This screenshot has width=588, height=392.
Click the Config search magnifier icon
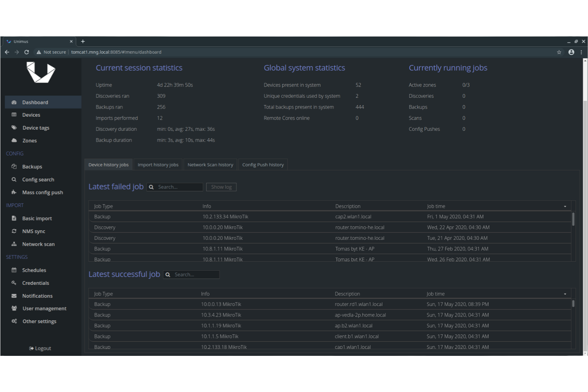point(14,180)
